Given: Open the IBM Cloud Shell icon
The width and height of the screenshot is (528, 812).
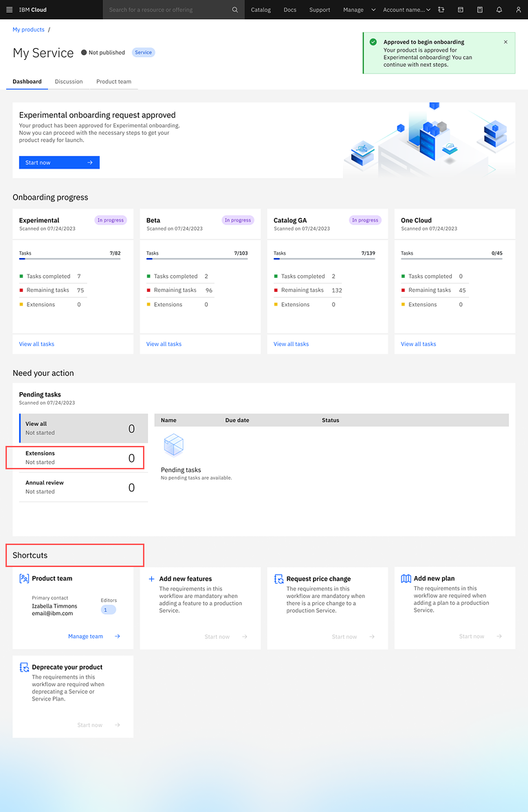Looking at the screenshot, I should [x=460, y=10].
